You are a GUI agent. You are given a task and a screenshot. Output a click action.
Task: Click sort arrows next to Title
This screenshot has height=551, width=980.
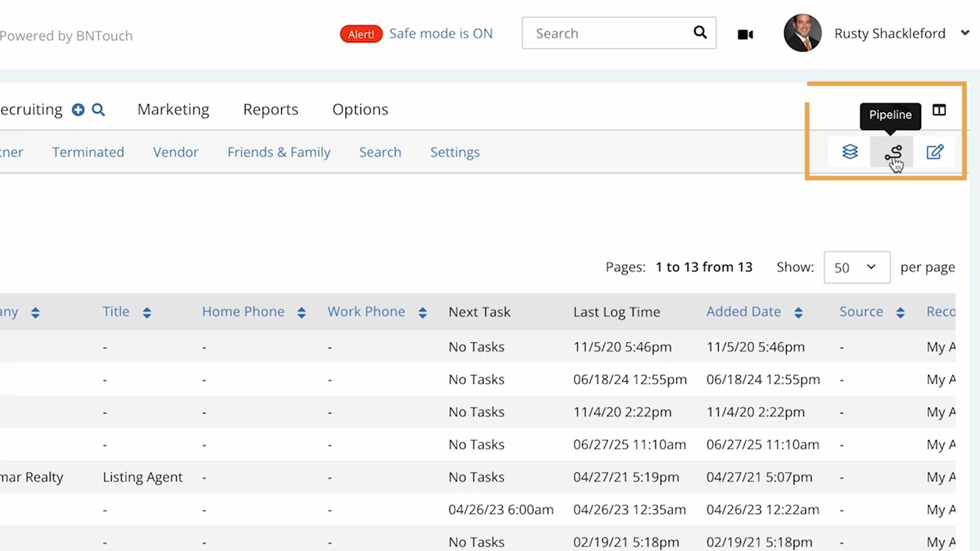click(146, 312)
